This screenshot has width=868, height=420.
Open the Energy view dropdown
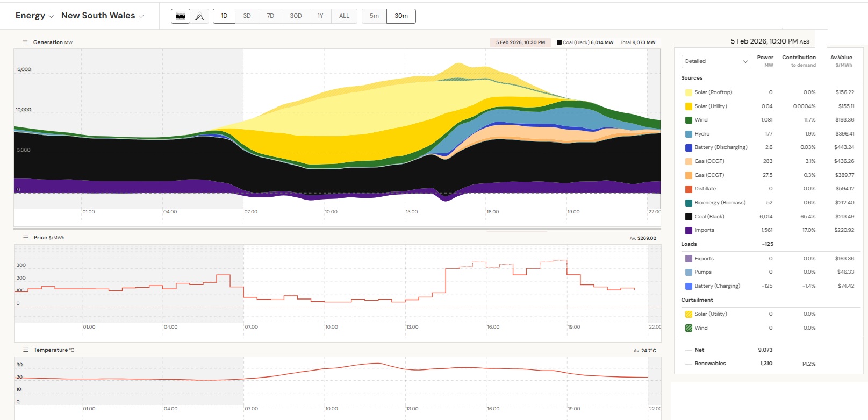coord(34,16)
